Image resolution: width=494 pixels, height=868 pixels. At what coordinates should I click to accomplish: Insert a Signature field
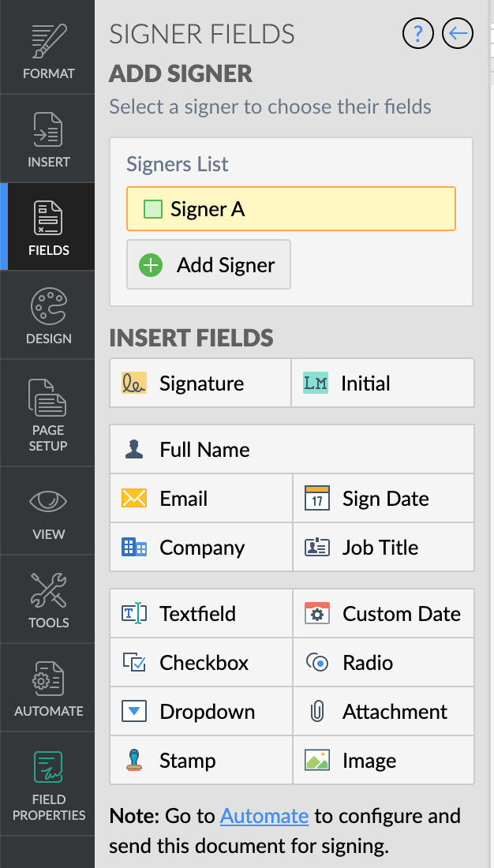(x=200, y=383)
